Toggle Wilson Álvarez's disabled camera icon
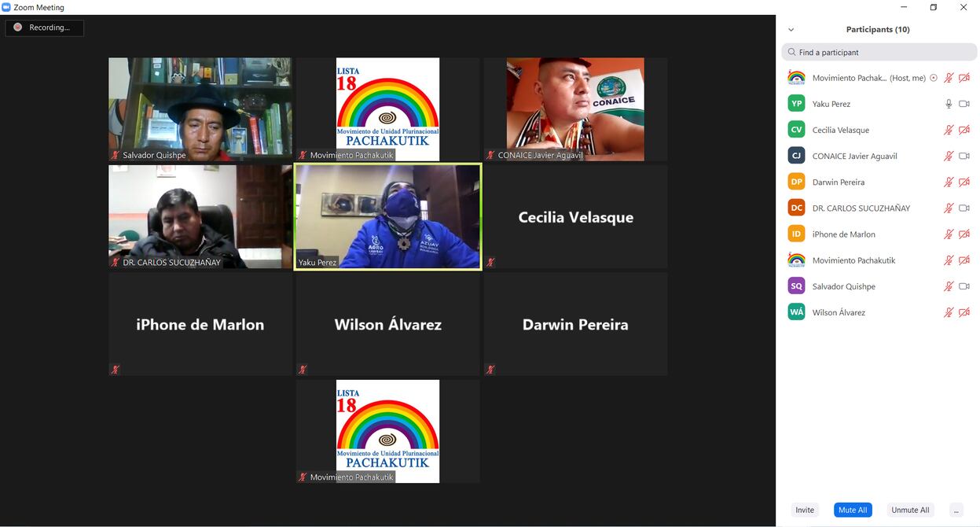 tap(964, 312)
